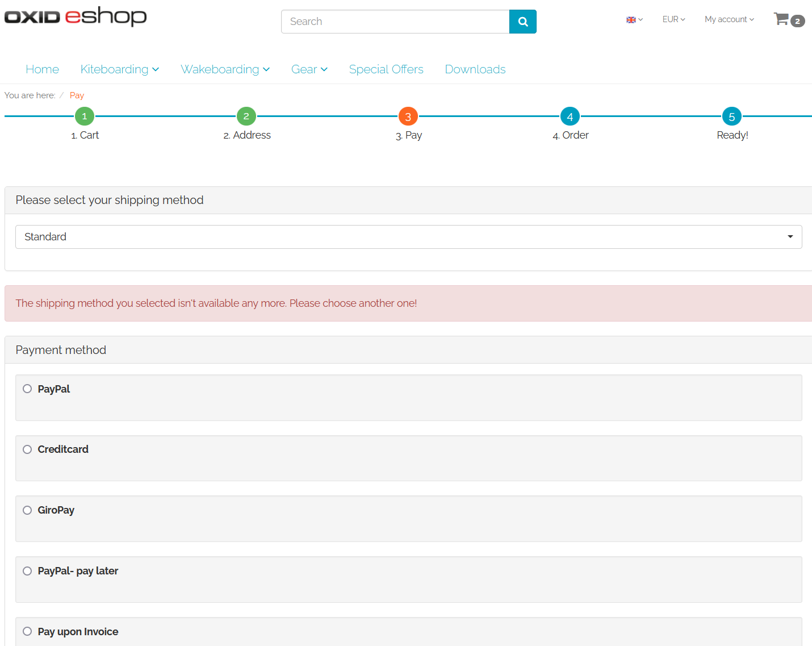Screen dimensions: 812x646
Task: Expand the EUR currency dropdown
Action: point(673,19)
